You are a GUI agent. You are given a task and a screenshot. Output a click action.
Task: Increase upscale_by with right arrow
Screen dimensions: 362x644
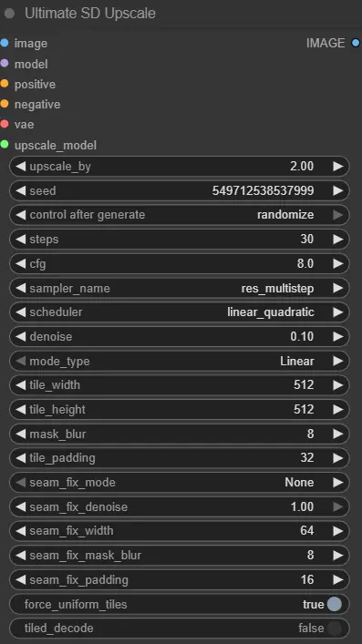tap(338, 167)
